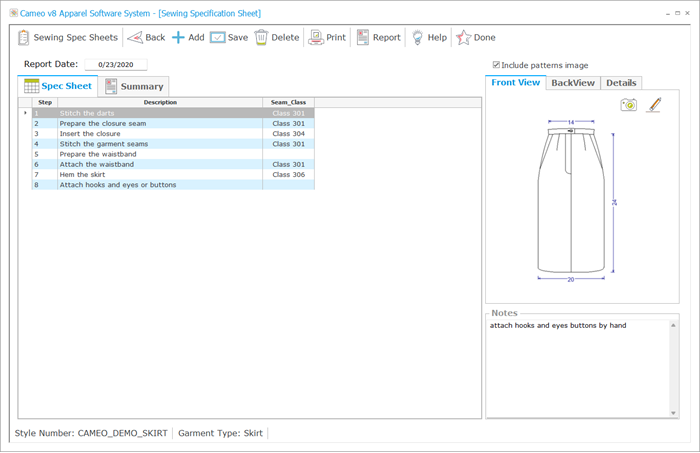Open Help from the toolbar
The width and height of the screenshot is (700, 453).
point(429,38)
